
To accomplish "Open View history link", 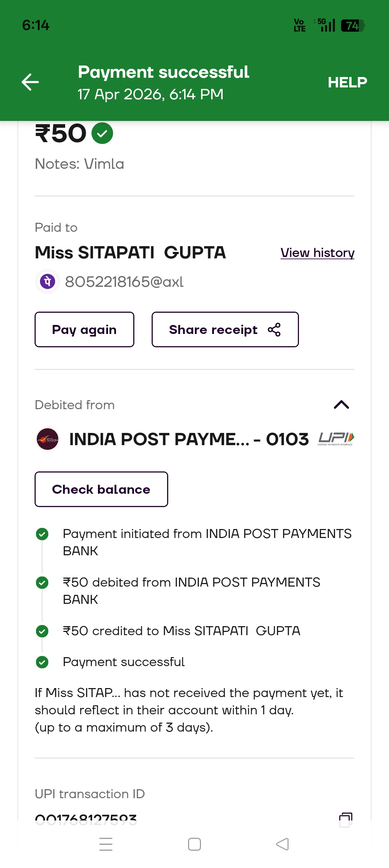I will tap(317, 253).
